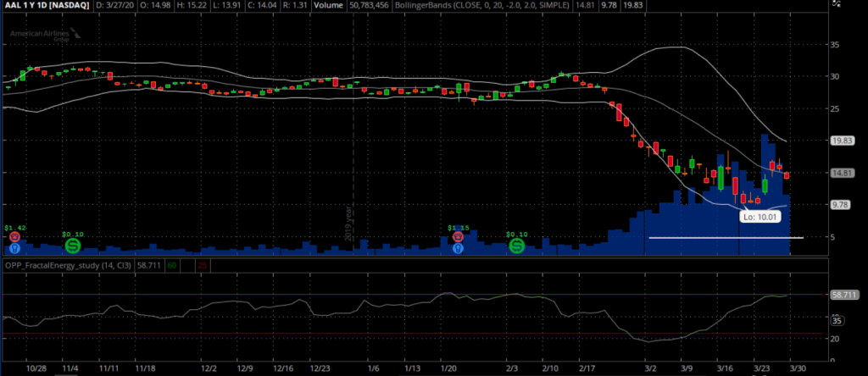Click the 1/20 date on time axis

pos(448,368)
